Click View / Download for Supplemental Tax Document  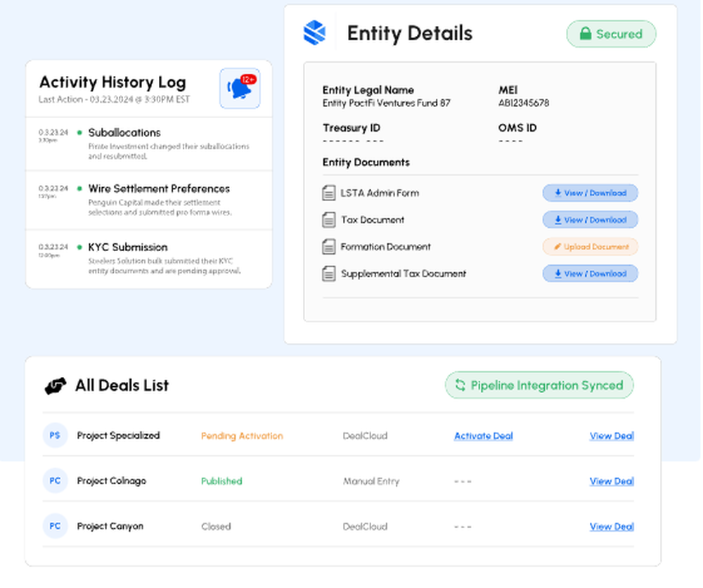590,274
